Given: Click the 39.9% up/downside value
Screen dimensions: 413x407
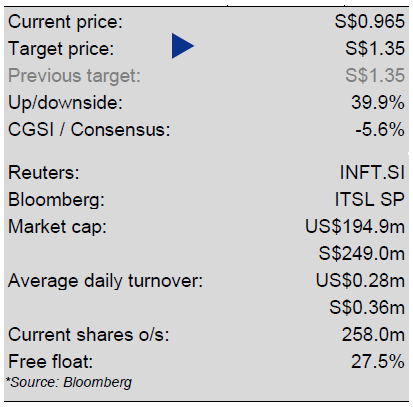Looking at the screenshot, I should pos(378,102).
